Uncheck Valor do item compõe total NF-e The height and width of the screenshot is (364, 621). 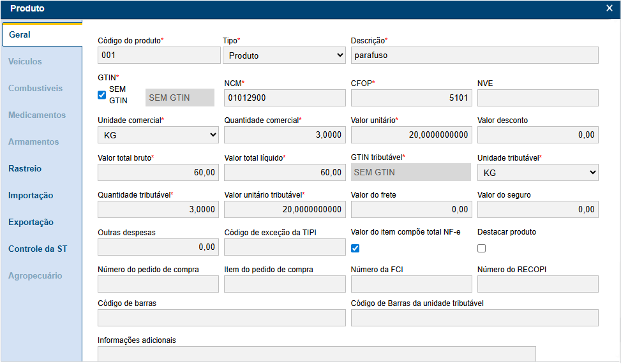[355, 248]
